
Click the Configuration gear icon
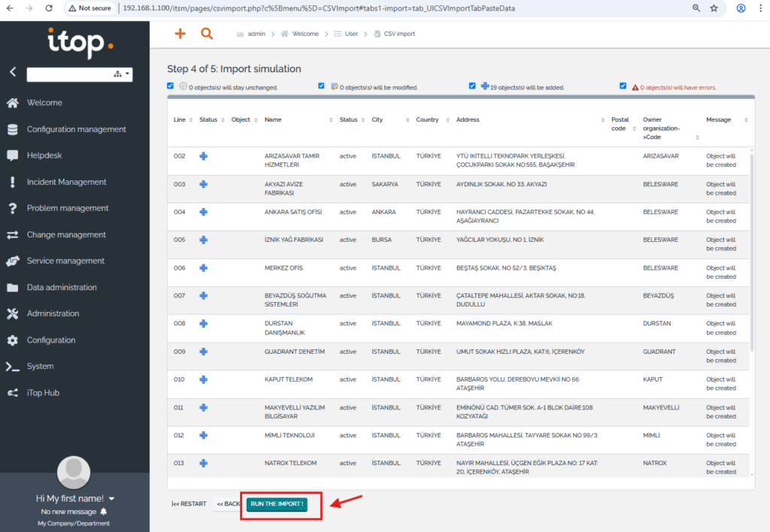coord(13,340)
